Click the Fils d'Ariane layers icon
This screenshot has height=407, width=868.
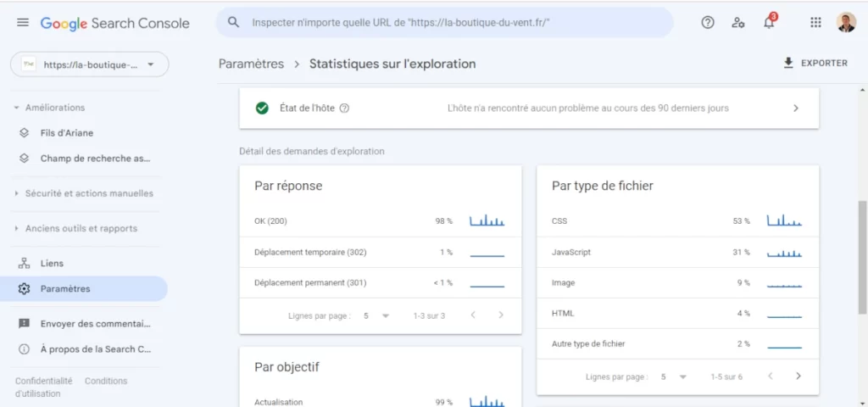(23, 133)
